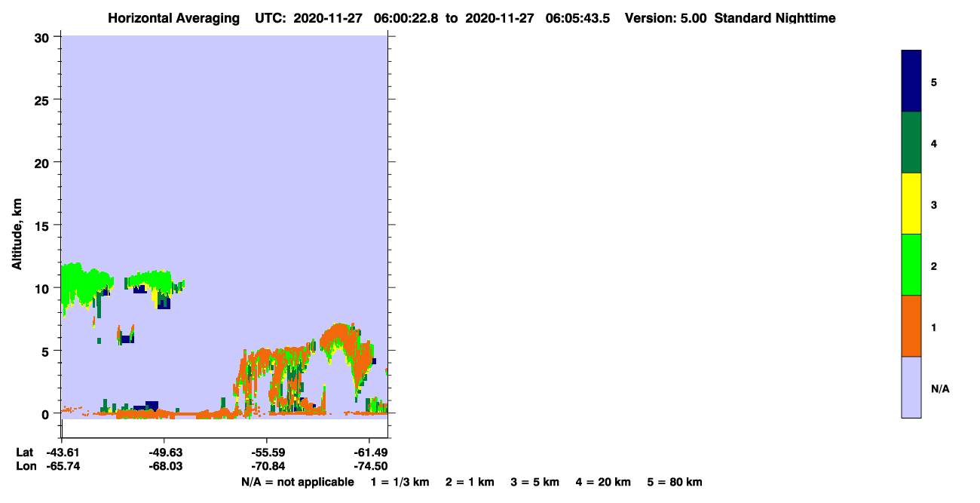Click the orange 1/3 km colorbar segment
The width and height of the screenshot is (980, 503).
pos(911,326)
